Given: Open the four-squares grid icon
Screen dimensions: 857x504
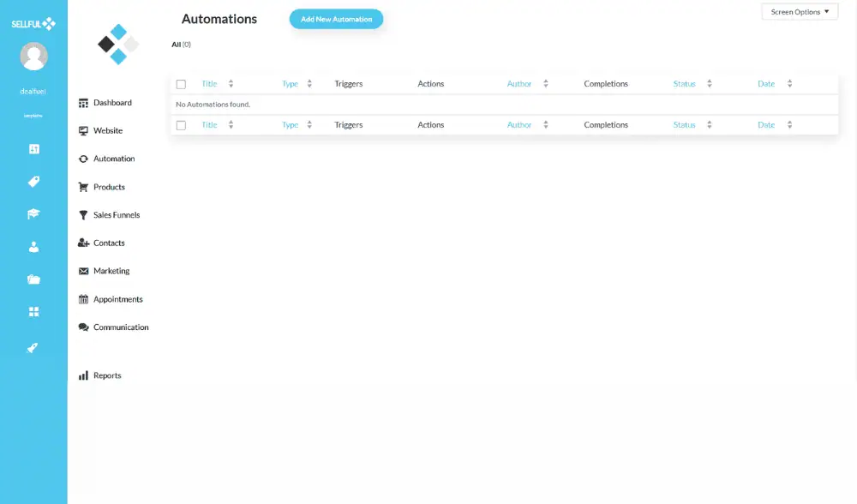Looking at the screenshot, I should point(33,312).
